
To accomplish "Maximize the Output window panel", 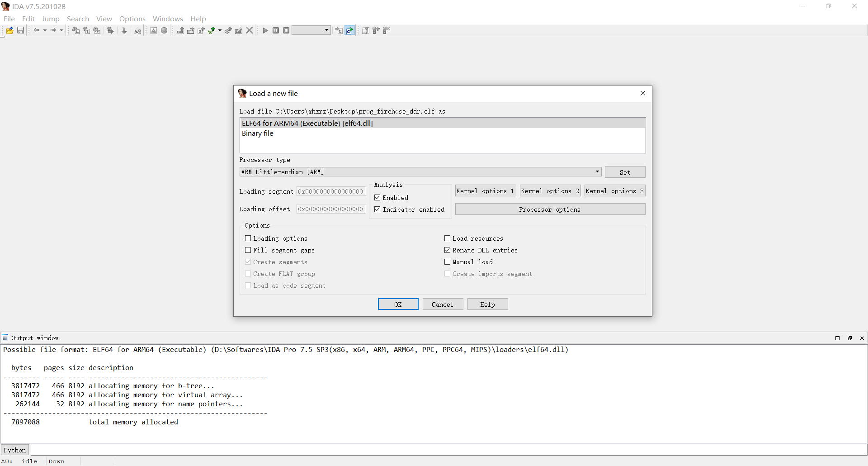I will [837, 338].
